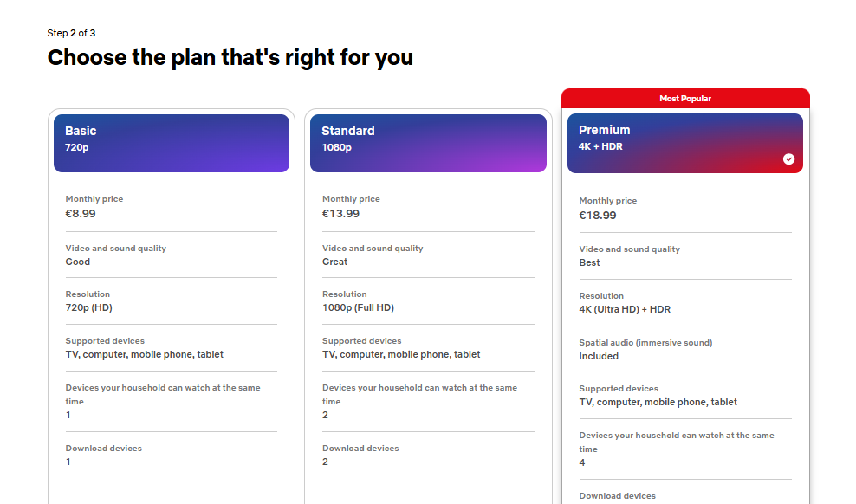Click Spatial audio Included in the Premium plan
856x504 pixels.
click(599, 356)
